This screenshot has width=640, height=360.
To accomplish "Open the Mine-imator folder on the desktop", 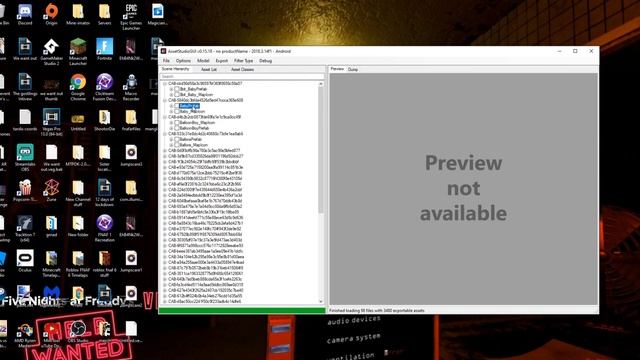I will [x=78, y=15].
